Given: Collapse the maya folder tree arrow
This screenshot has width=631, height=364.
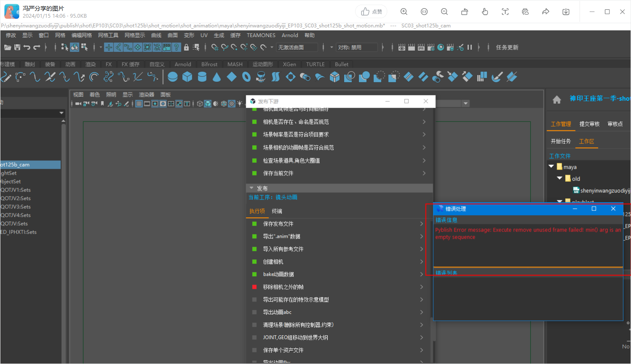Looking at the screenshot, I should 551,167.
